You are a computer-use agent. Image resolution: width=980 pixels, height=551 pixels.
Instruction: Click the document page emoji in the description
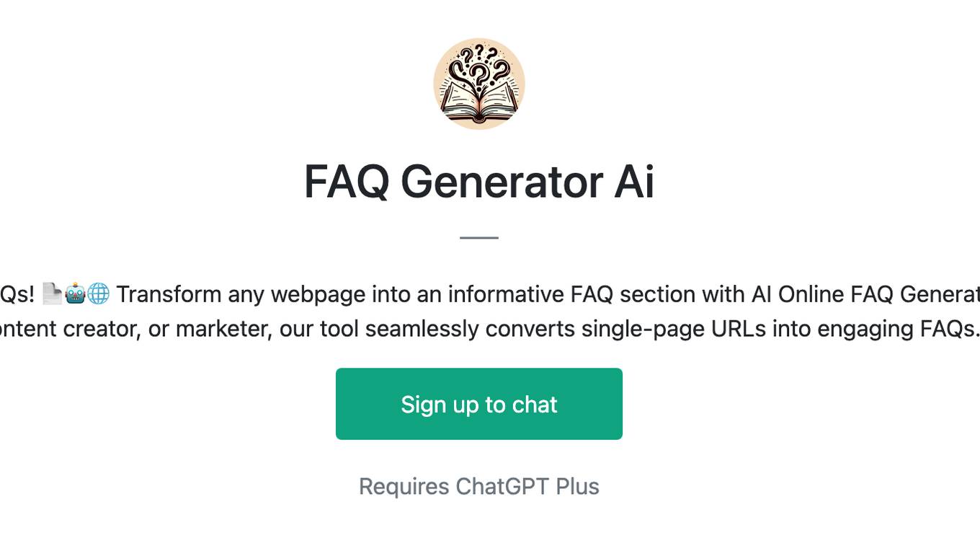(52, 294)
